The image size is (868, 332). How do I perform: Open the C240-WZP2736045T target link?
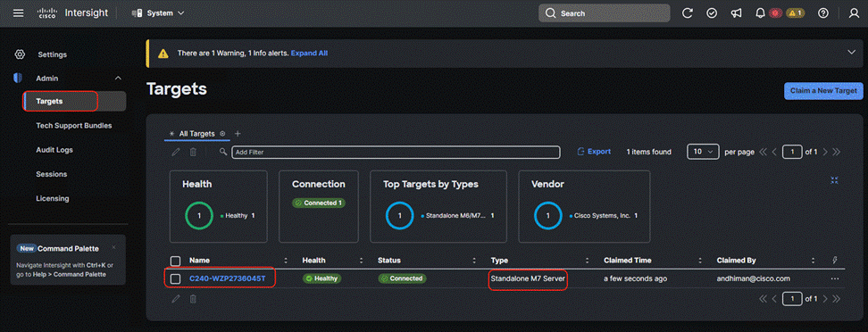pyautogui.click(x=227, y=278)
